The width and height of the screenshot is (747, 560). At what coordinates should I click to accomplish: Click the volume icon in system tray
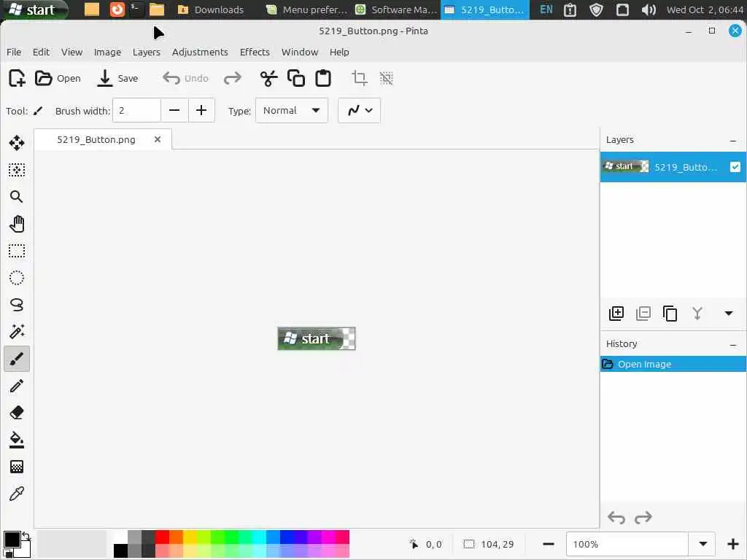pos(649,9)
